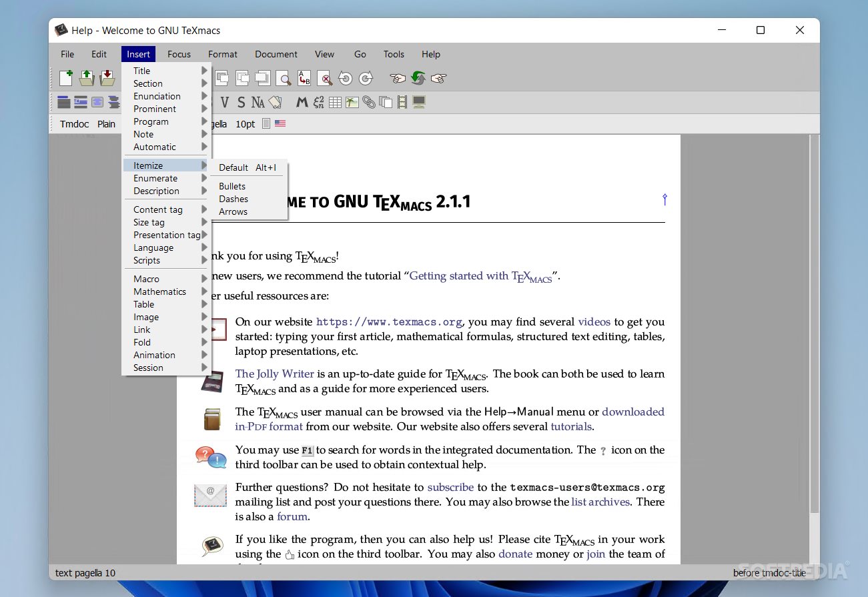The width and height of the screenshot is (868, 597).
Task: Click the M macro icon
Action: (x=302, y=102)
